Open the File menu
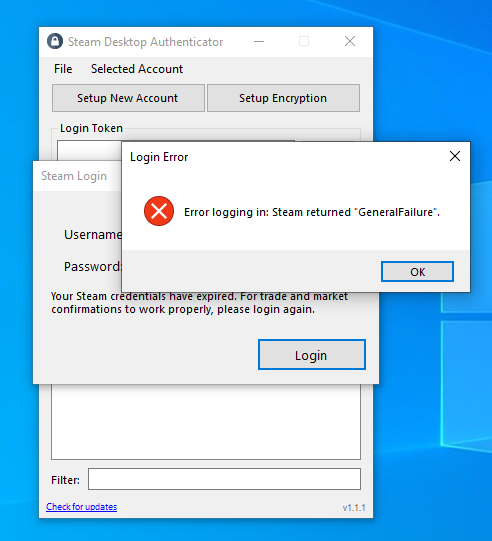This screenshot has height=541, width=492. [x=63, y=69]
